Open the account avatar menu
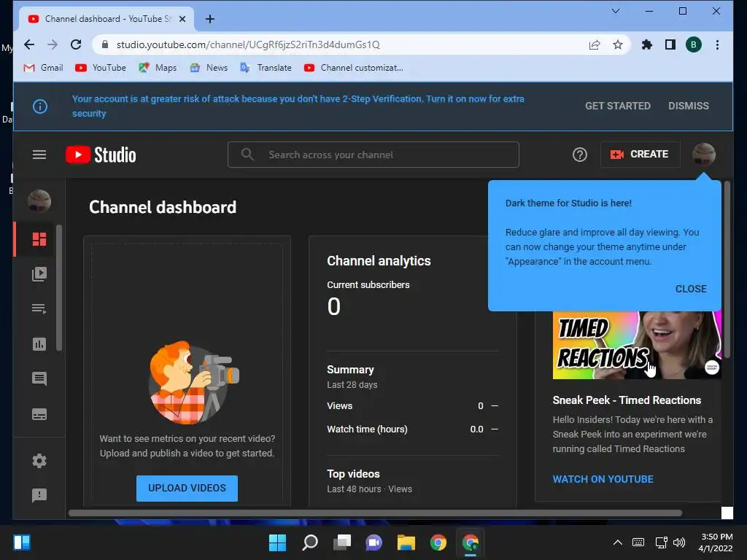This screenshot has width=747, height=560. tap(704, 155)
